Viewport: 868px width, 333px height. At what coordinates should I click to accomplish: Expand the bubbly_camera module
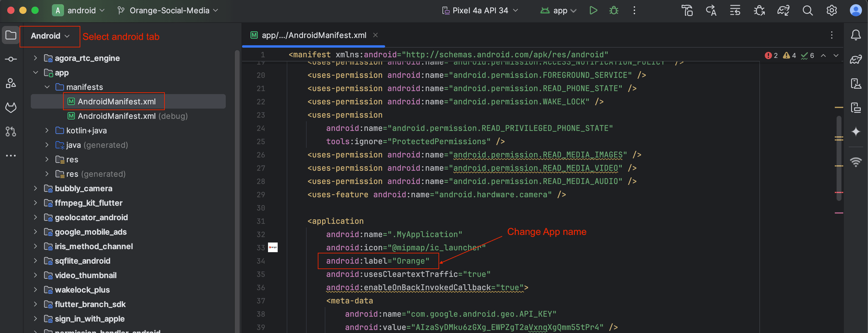coord(35,189)
